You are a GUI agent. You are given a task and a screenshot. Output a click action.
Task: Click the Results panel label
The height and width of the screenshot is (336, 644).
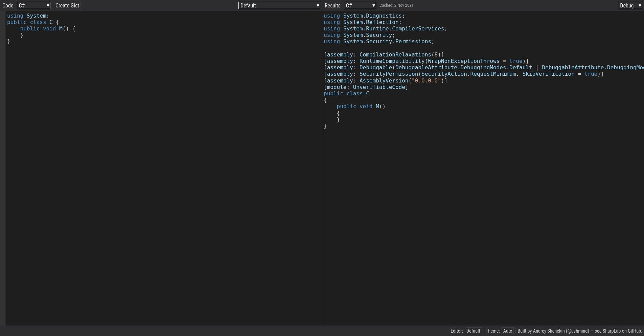pyautogui.click(x=332, y=5)
